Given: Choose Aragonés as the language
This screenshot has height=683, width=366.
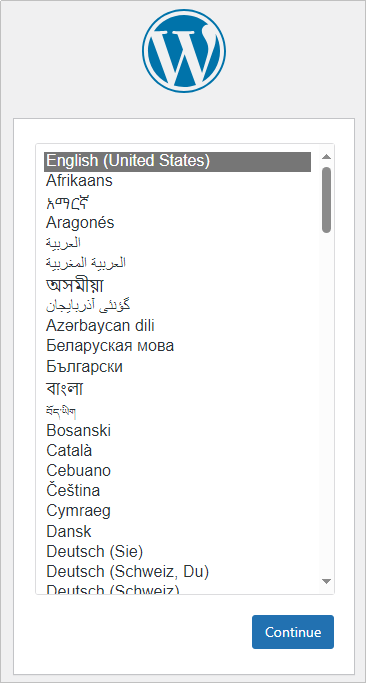Looking at the screenshot, I should 177,223.
